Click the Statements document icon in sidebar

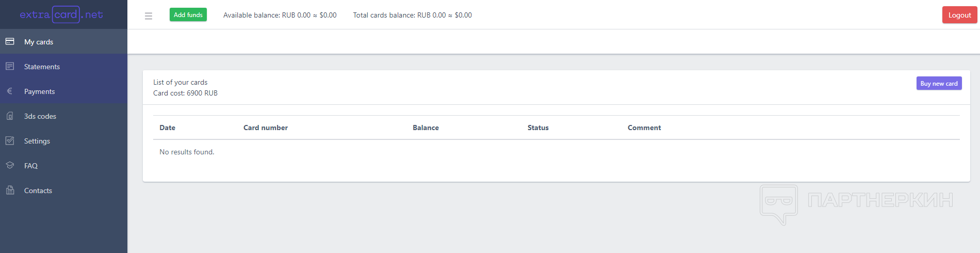(x=10, y=66)
